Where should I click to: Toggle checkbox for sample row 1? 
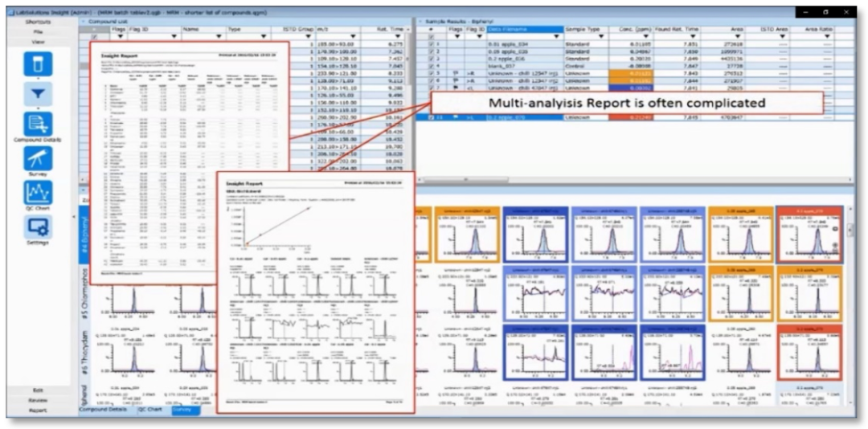coord(430,44)
